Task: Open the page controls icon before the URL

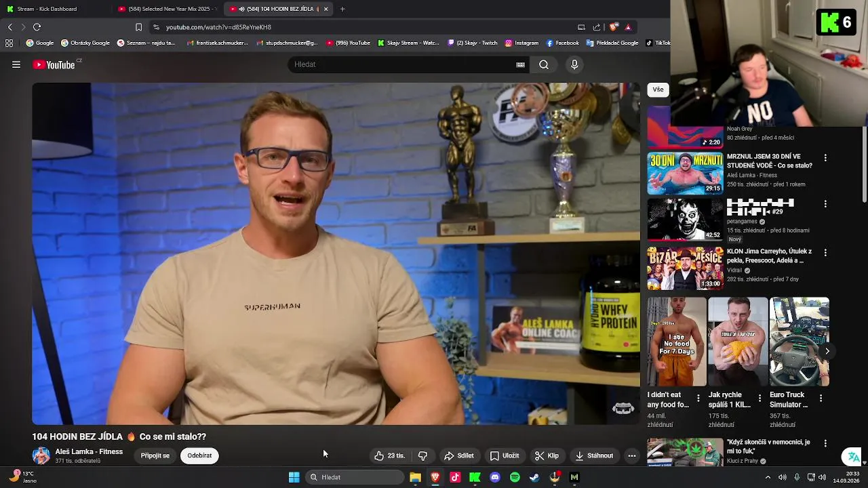Action: (x=156, y=27)
